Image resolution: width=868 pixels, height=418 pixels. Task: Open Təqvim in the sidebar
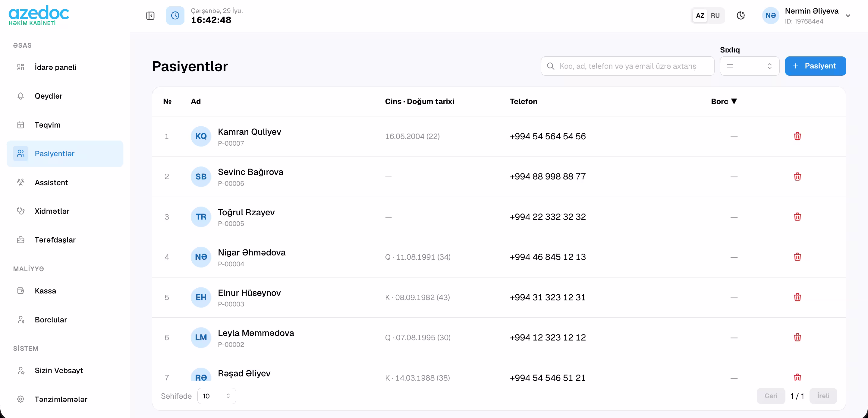click(x=65, y=125)
